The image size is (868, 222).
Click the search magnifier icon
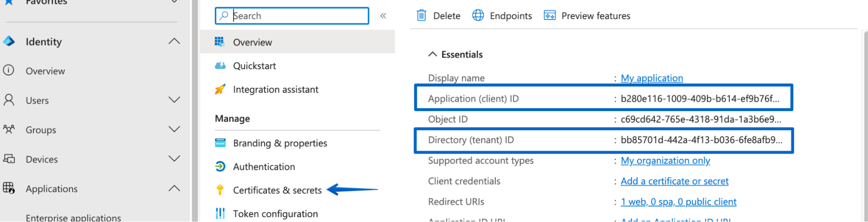click(224, 16)
